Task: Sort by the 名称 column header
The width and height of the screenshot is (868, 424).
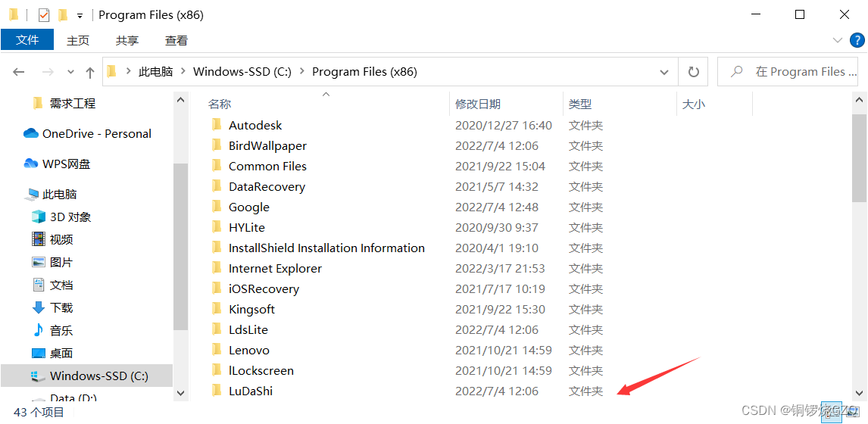Action: [x=219, y=104]
